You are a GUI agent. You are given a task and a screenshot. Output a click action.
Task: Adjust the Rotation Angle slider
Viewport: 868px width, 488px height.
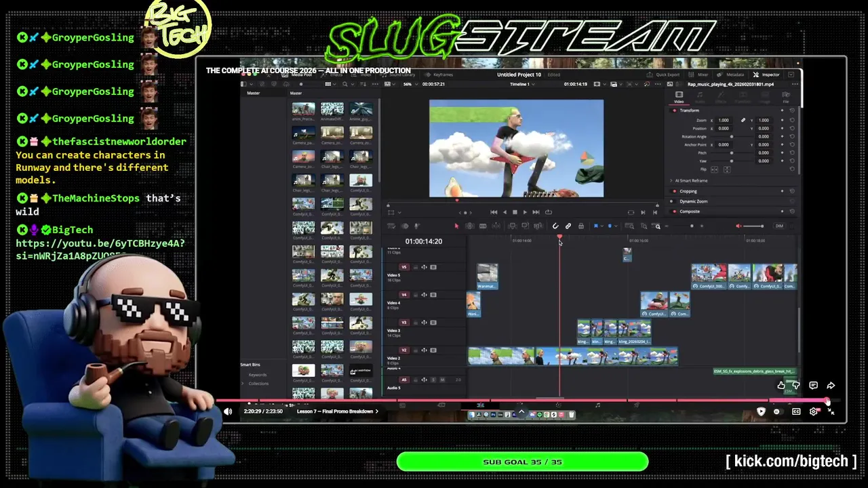pos(731,136)
